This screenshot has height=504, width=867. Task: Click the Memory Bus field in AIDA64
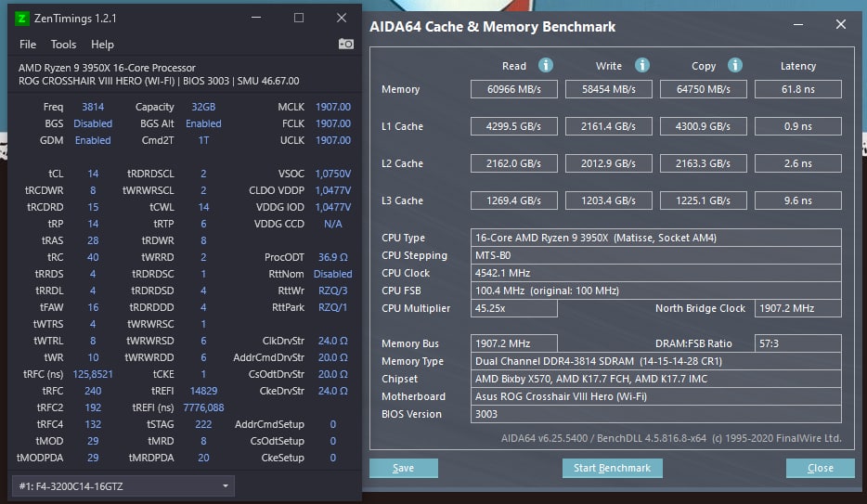(514, 343)
